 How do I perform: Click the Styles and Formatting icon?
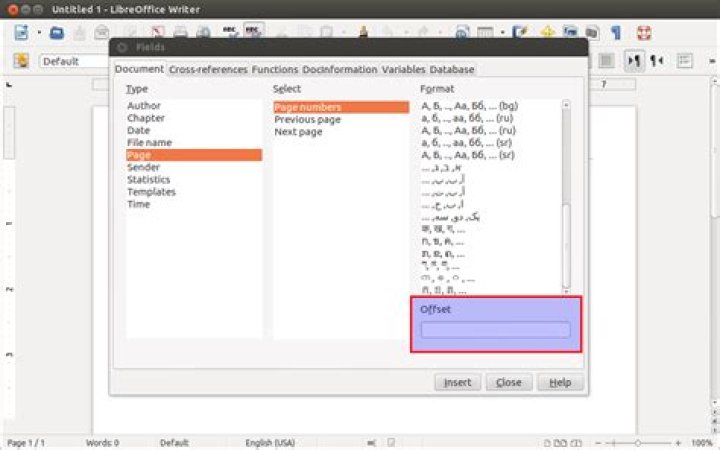coord(21,61)
